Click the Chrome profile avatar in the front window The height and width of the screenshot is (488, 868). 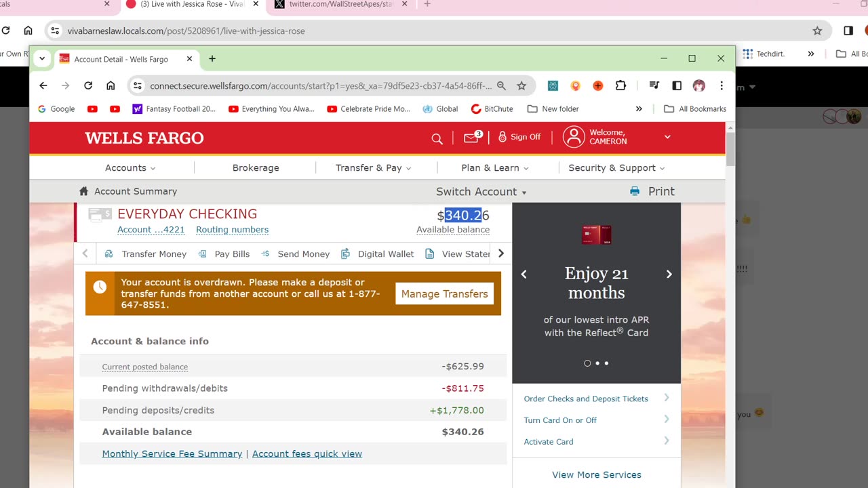699,85
